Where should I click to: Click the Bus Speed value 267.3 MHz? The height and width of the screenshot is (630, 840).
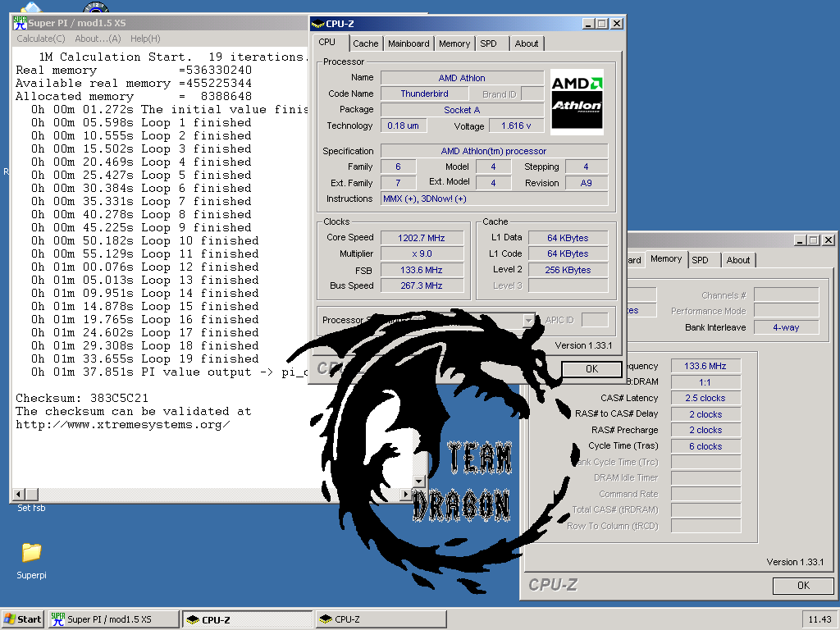(422, 285)
